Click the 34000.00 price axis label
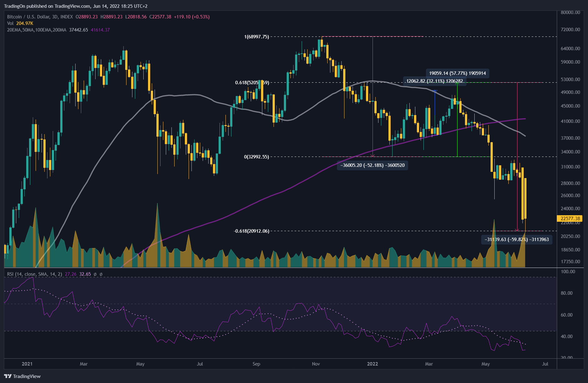The height and width of the screenshot is (383, 588). tap(571, 152)
